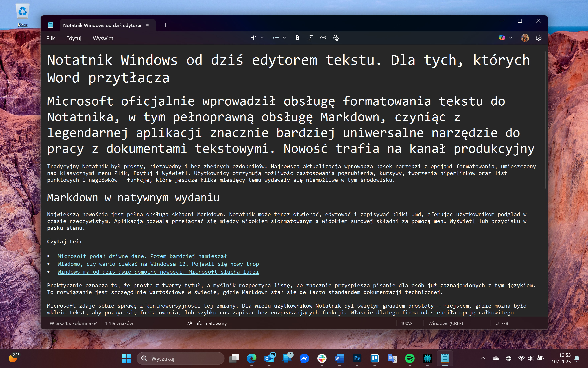Open Slack from the taskbar
The width and height of the screenshot is (588, 368).
pos(322,358)
